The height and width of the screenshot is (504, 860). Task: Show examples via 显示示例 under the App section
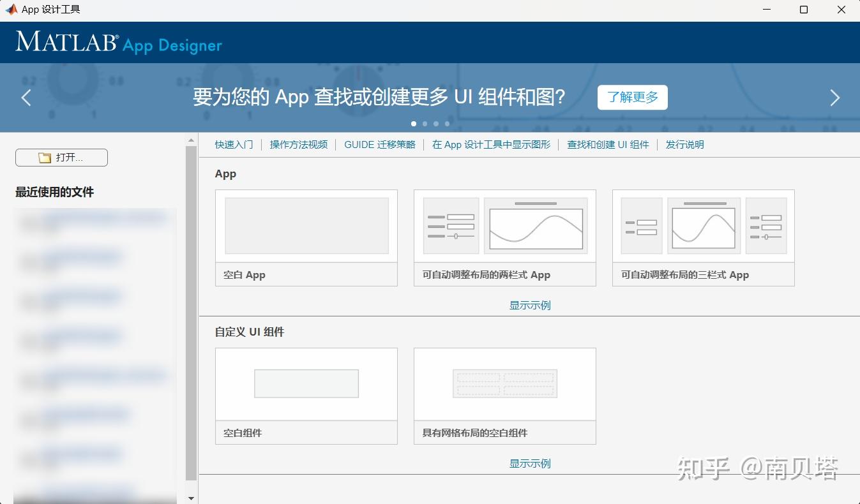click(x=529, y=305)
